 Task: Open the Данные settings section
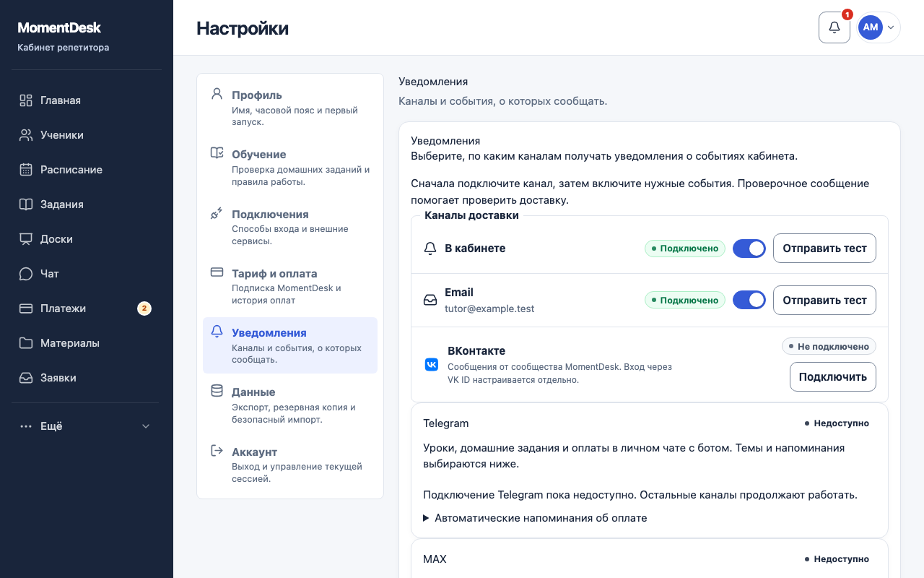(290, 405)
